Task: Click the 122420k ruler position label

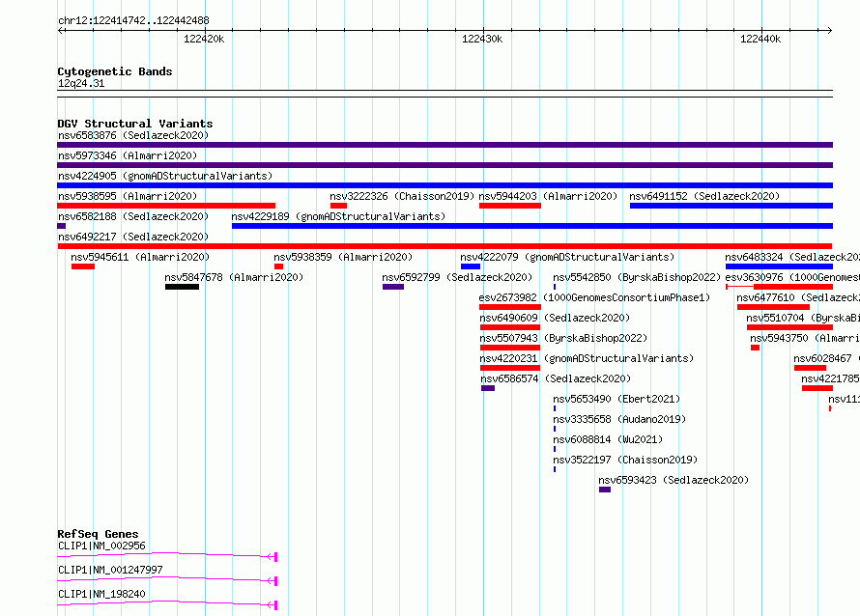Action: [x=204, y=39]
